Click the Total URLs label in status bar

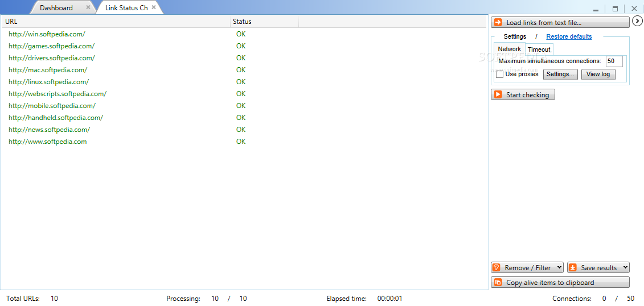coord(23,299)
